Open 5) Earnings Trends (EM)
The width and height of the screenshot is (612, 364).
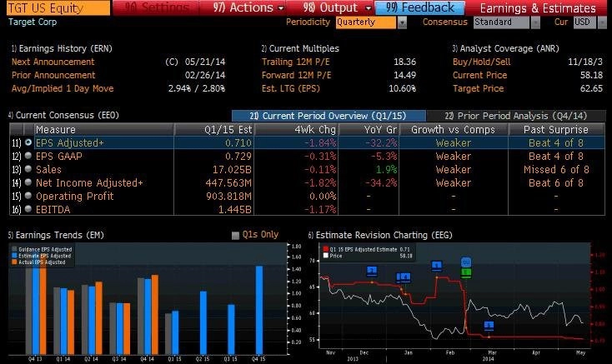tap(56, 235)
